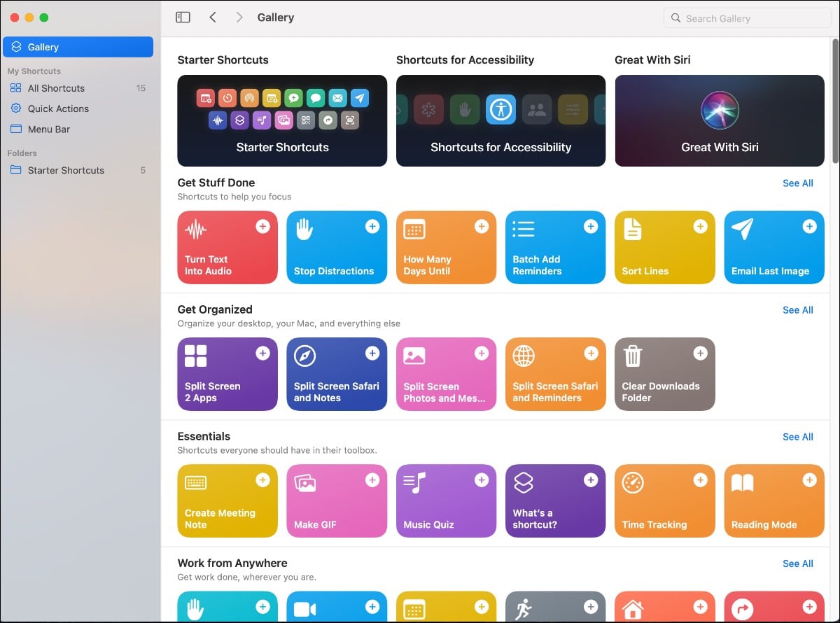Click plus on Sort Lines shortcut

[x=699, y=227]
